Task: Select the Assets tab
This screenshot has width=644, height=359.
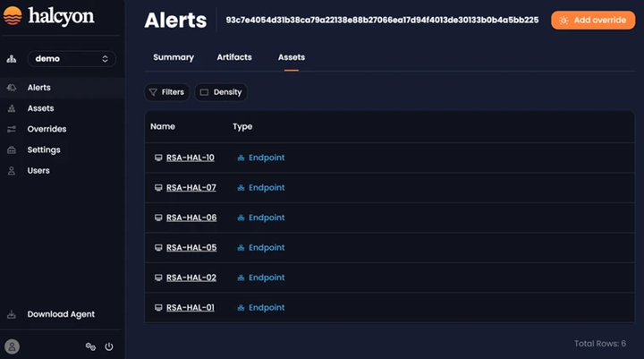Action: pyautogui.click(x=292, y=57)
